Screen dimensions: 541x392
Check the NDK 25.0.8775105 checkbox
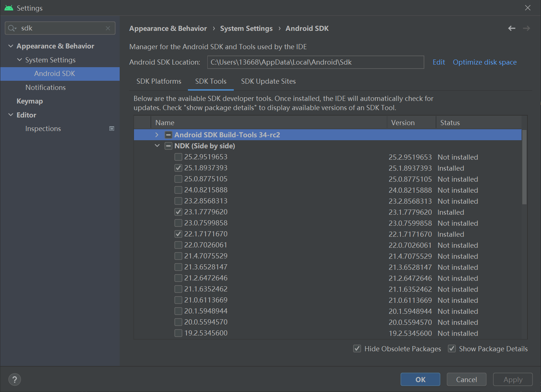click(178, 179)
